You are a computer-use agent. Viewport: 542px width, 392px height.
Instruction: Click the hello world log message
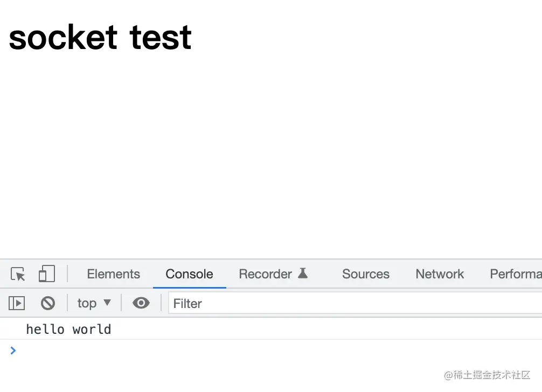[x=68, y=329]
